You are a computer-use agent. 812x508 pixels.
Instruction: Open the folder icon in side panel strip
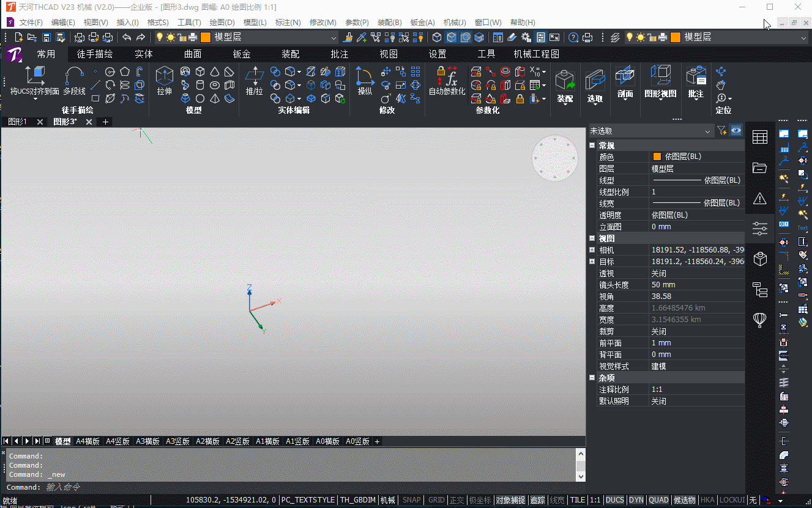pos(760,167)
